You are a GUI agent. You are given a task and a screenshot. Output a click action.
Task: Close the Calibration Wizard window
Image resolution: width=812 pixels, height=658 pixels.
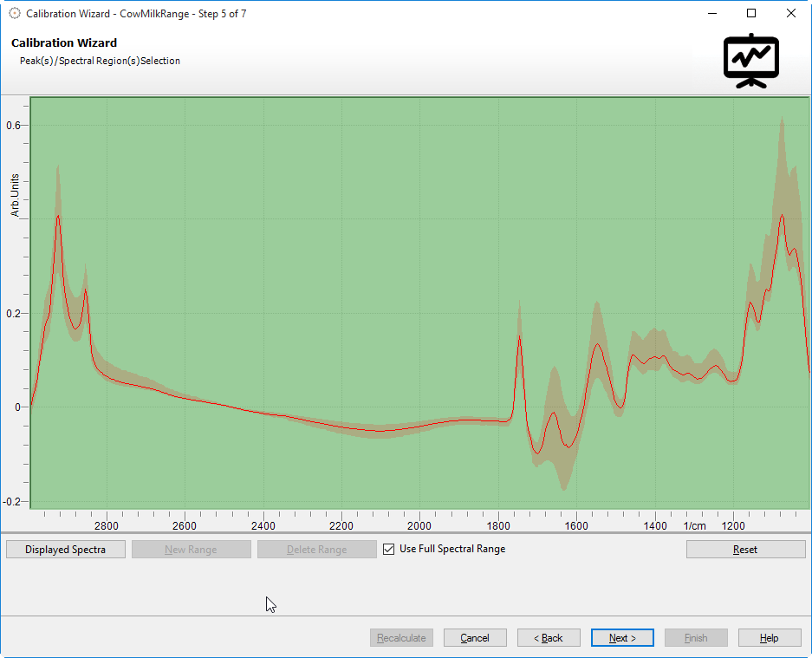(790, 14)
